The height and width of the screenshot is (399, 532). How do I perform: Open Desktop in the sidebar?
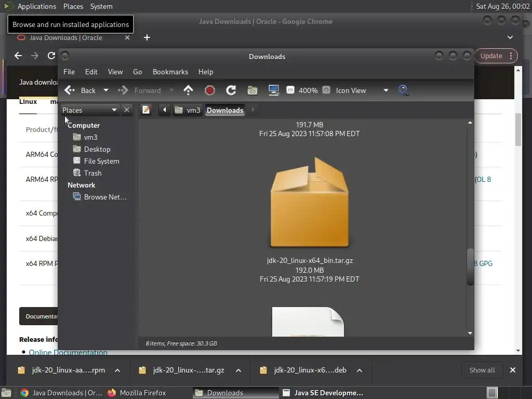coord(97,149)
